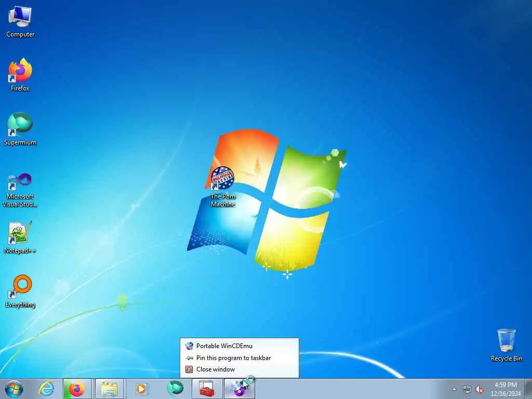Show hidden system tray icons

pyautogui.click(x=454, y=389)
